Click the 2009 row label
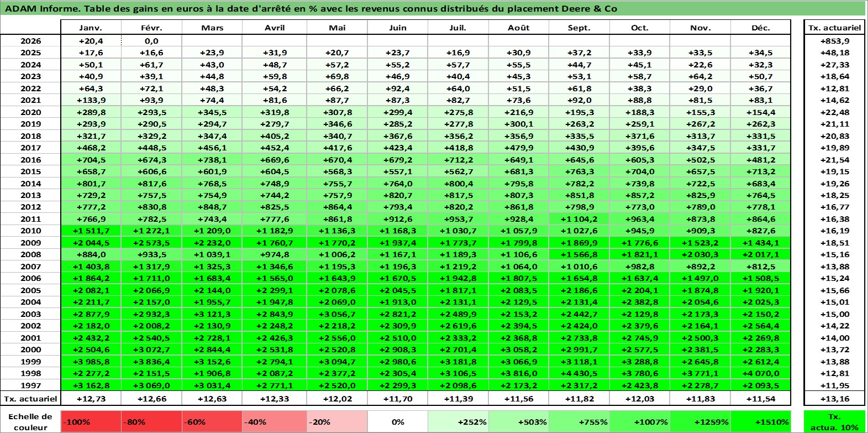 (30, 243)
